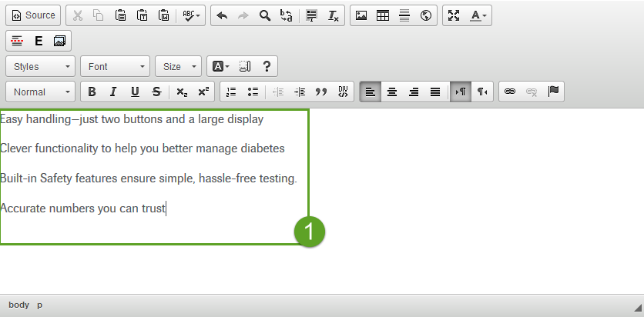
Task: Open the Normal paragraph format dropdown
Action: click(40, 92)
